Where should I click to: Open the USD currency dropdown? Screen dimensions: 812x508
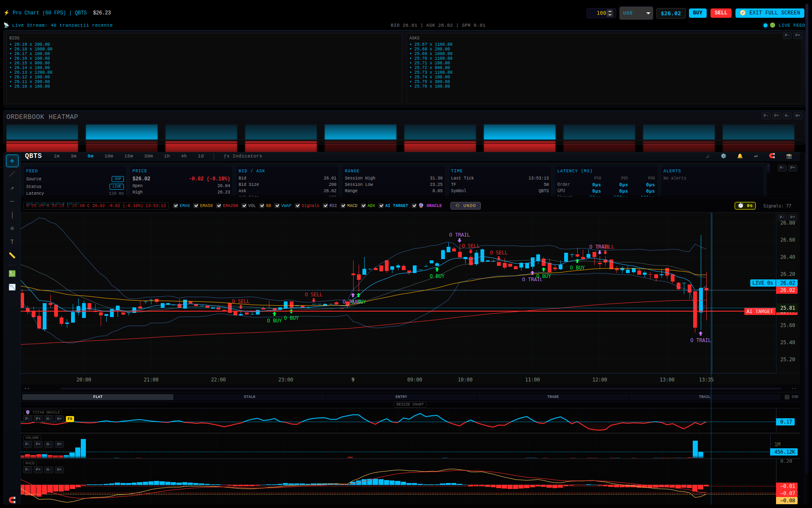click(x=636, y=13)
